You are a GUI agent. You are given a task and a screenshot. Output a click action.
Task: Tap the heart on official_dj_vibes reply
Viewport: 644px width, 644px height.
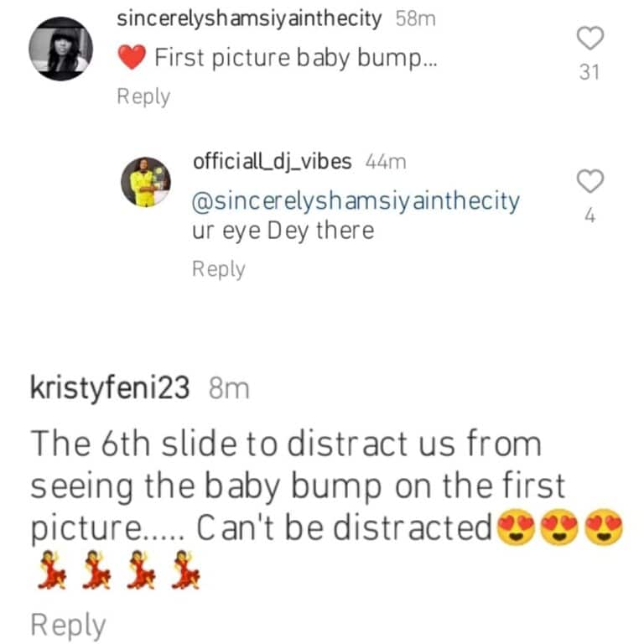tap(590, 180)
